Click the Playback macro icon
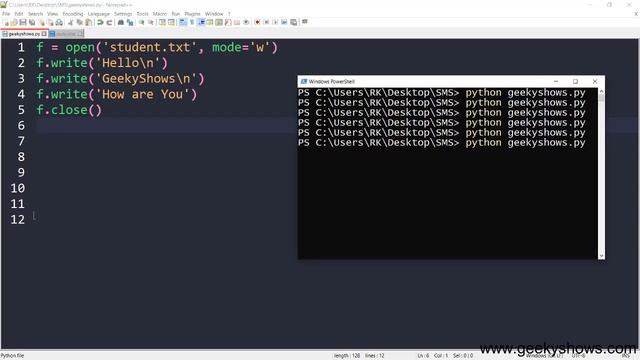The image size is (640, 360). (275, 22)
